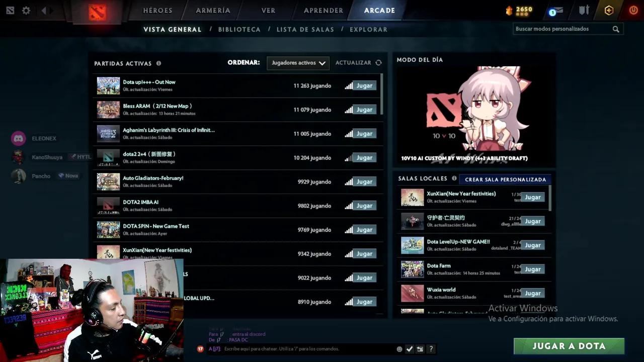The width and height of the screenshot is (644, 362).
Task: Click Jugar for Dota up!+++
Action: (364, 85)
